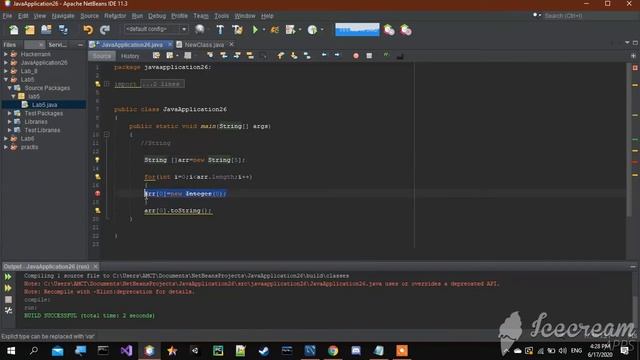
Task: Click the Save All icon
Action: point(63,30)
